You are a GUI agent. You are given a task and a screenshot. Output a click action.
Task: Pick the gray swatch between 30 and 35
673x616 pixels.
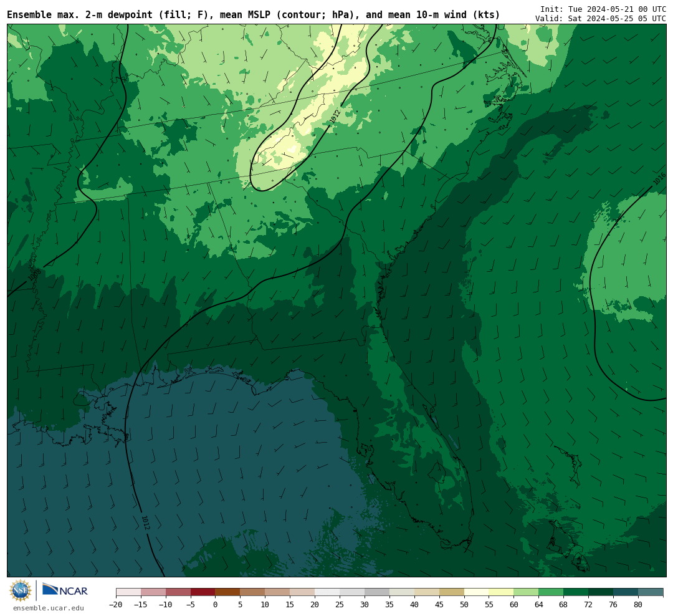click(x=377, y=592)
